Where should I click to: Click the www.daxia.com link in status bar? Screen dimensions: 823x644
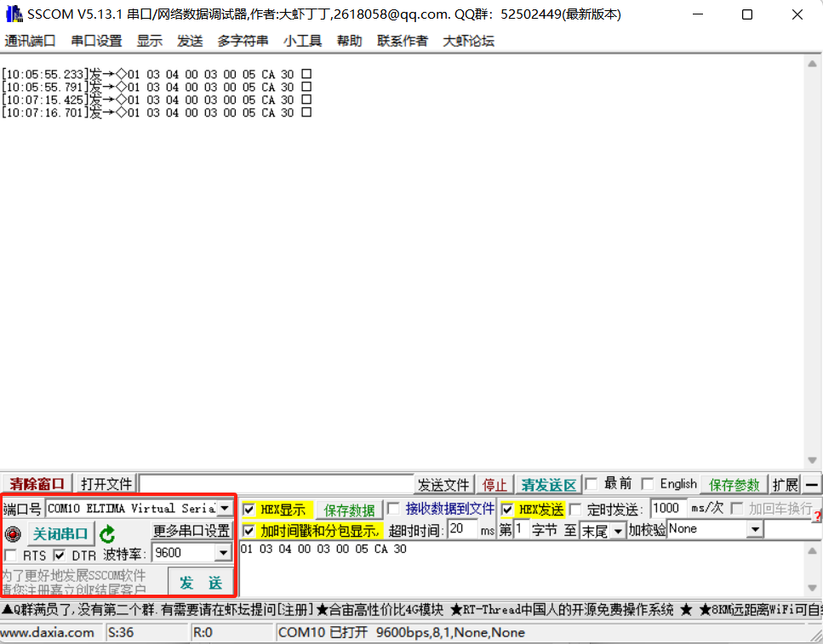pos(48,632)
